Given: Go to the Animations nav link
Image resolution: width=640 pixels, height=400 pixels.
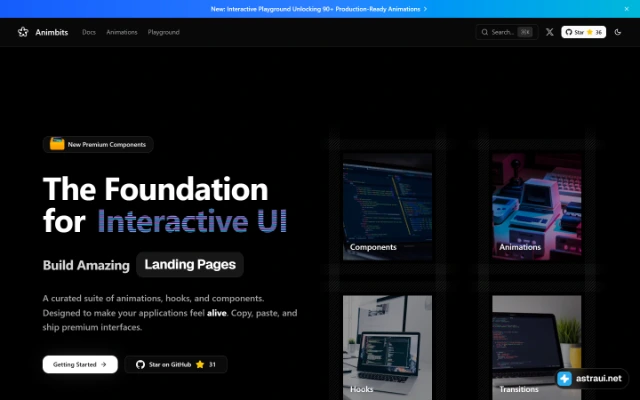Looking at the screenshot, I should pos(122,32).
